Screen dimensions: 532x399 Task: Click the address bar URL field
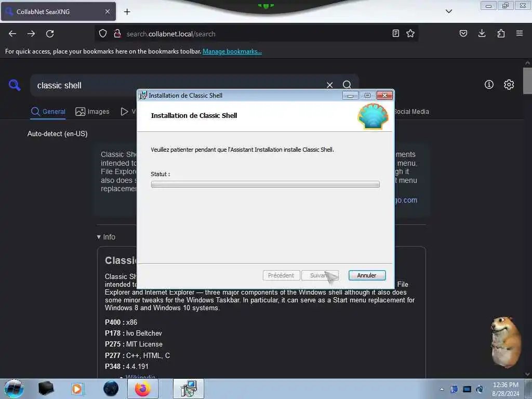(258, 34)
